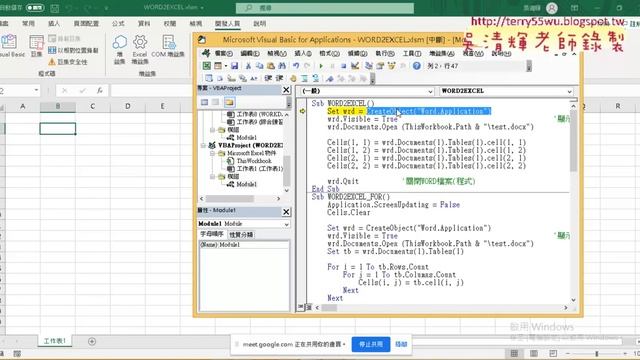640x360 pixels.
Task: Open Project Explorer icon in VBA toolbar
Action: pyautogui.click(x=369, y=66)
